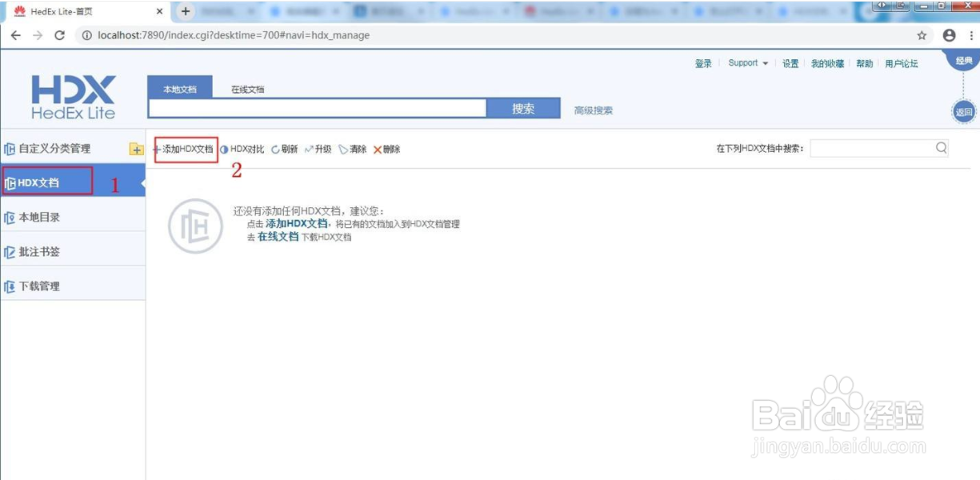Click the address bar URL
980x480 pixels.
[x=234, y=35]
